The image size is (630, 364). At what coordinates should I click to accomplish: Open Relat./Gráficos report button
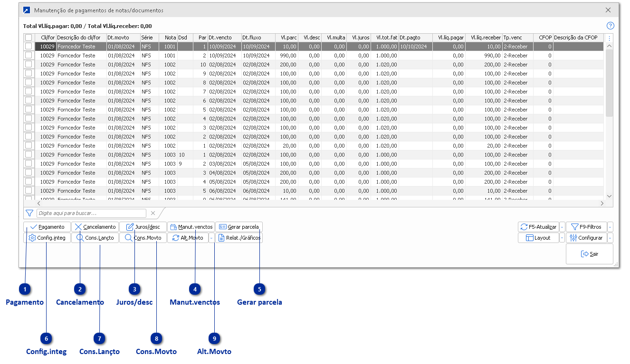click(239, 238)
